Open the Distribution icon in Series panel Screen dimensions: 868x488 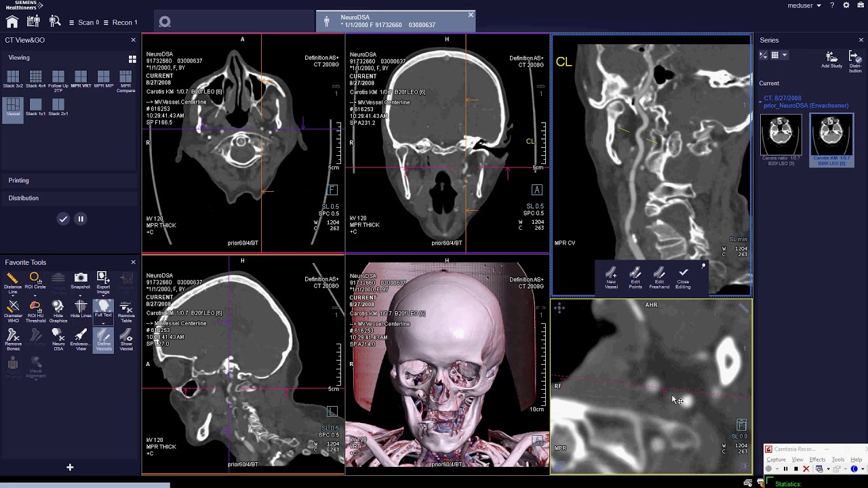click(x=855, y=62)
